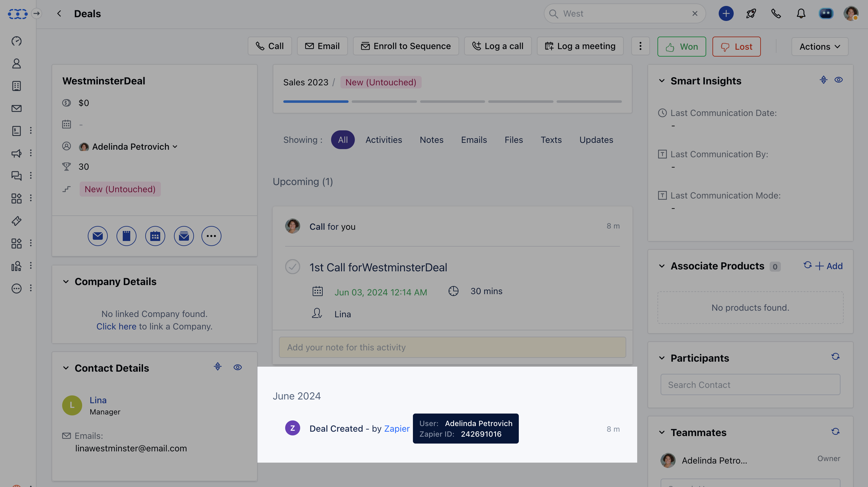Schedule a meeting via the circled calendar quick action
Screen dimensions: 868x487
(x=155, y=236)
